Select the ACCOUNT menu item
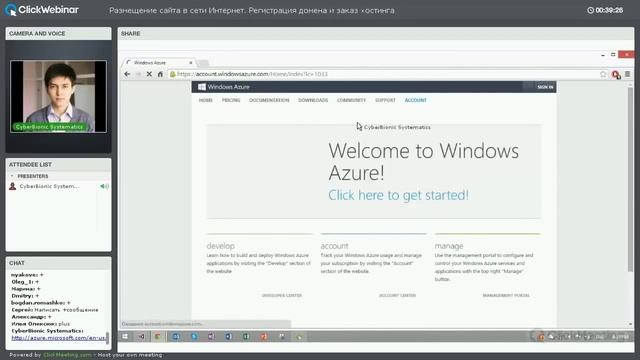The image size is (640, 360). (416, 100)
